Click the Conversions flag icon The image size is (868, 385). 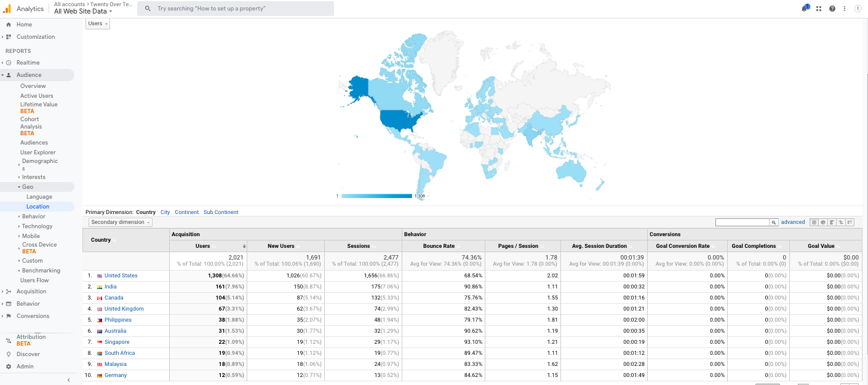coord(9,316)
